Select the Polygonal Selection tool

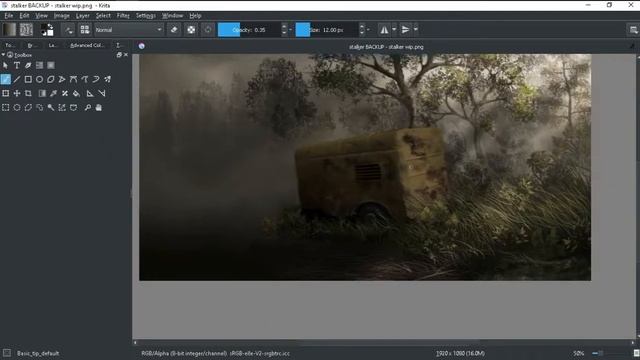click(x=28, y=108)
